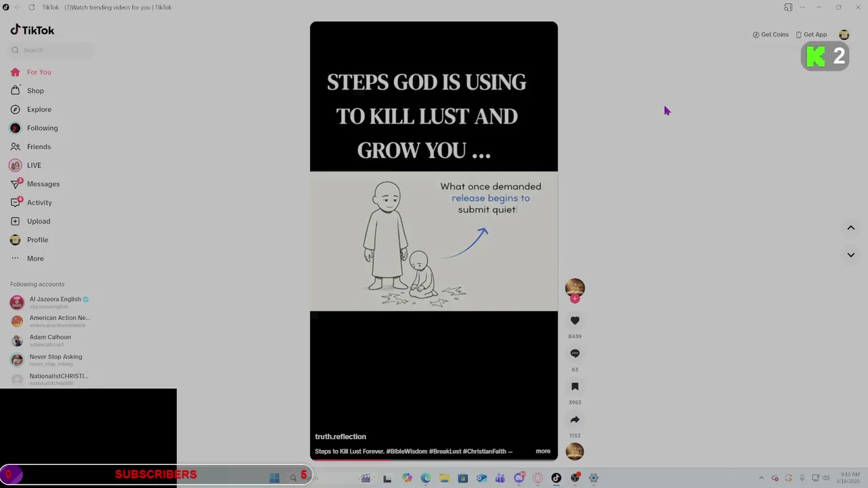This screenshot has width=868, height=488.
Task: Seek on the video progress bar
Action: click(434, 460)
